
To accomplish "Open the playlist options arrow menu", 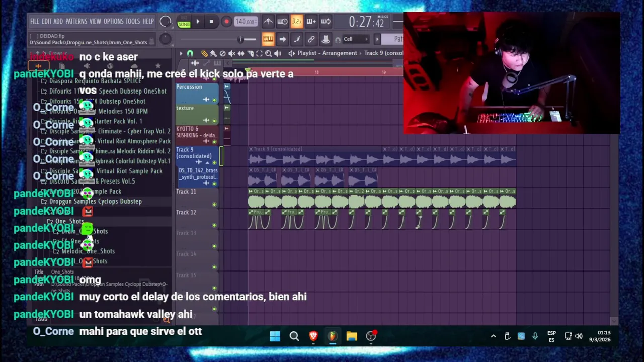I will point(181,53).
